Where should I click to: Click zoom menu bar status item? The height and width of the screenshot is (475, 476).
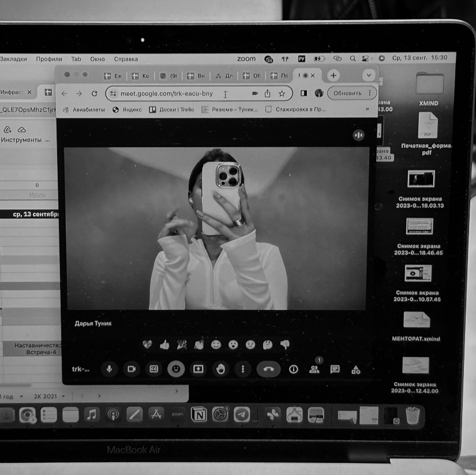coord(246,59)
